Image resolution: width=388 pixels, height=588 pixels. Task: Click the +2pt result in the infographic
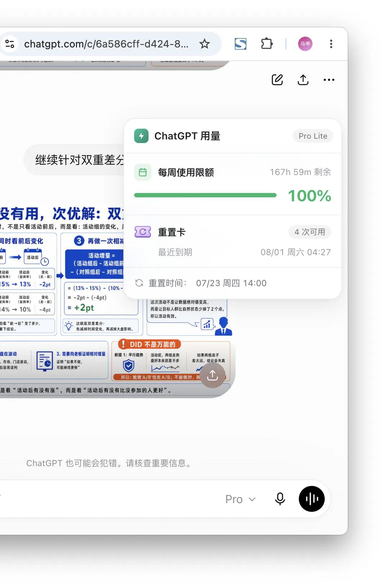84,308
